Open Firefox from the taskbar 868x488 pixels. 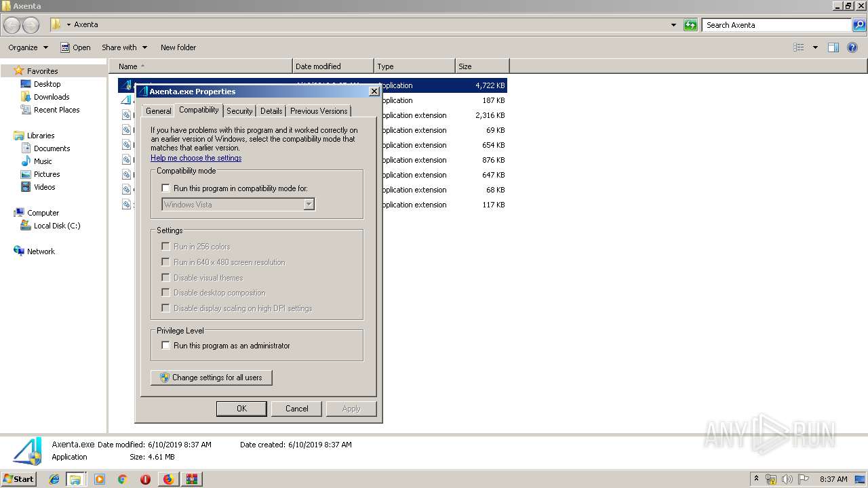(168, 479)
